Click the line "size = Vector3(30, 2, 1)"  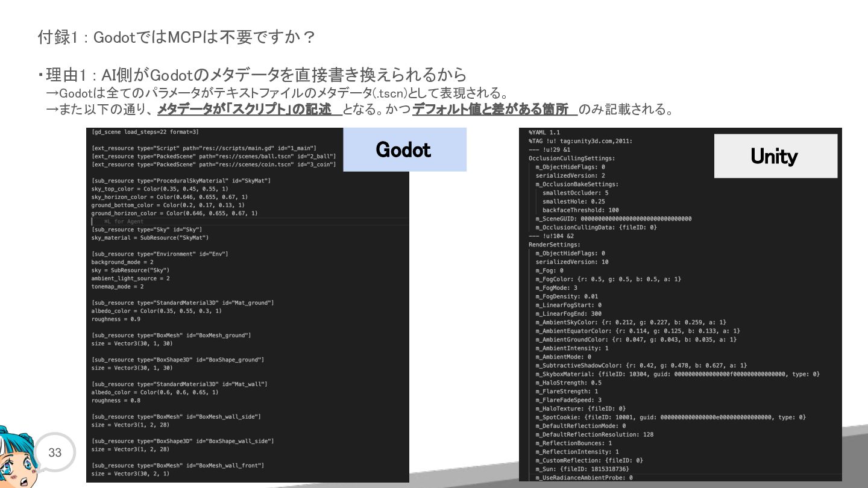(131, 474)
